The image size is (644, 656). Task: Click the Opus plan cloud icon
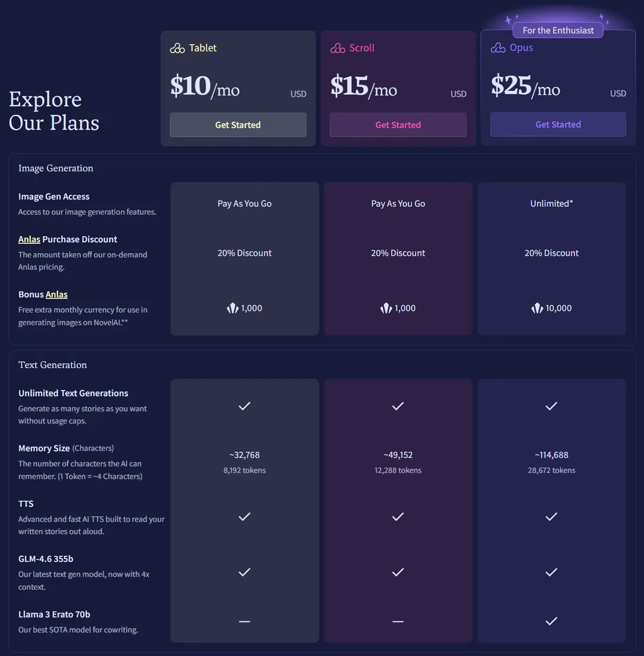[498, 48]
